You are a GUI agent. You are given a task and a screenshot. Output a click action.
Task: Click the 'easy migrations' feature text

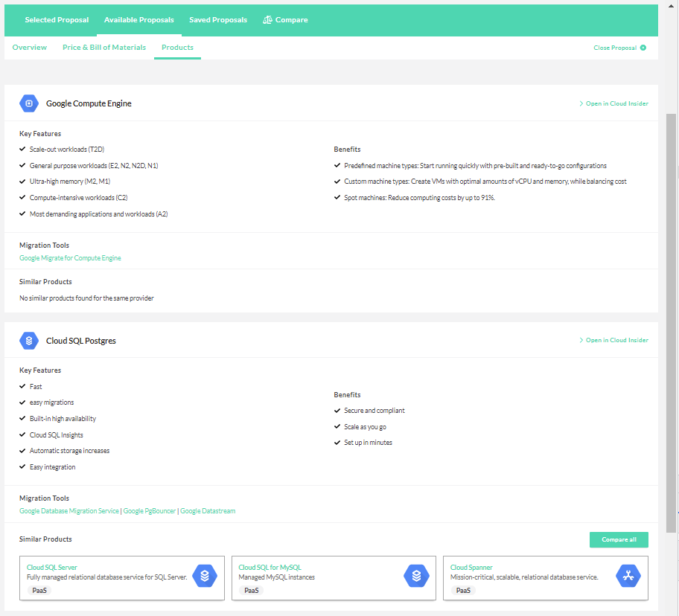51,402
